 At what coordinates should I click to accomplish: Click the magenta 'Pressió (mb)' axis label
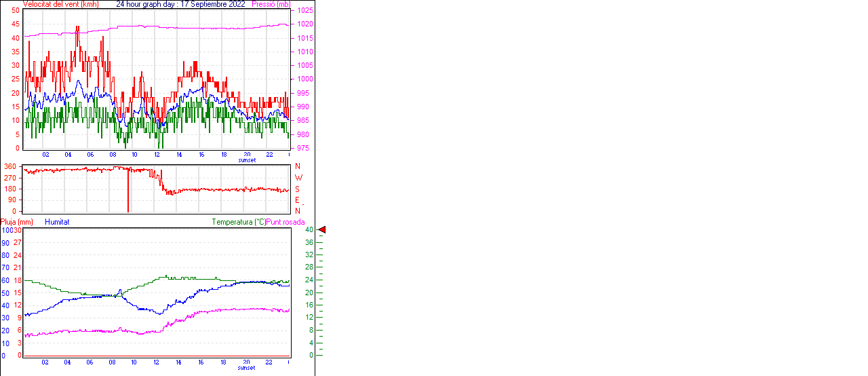pyautogui.click(x=271, y=4)
